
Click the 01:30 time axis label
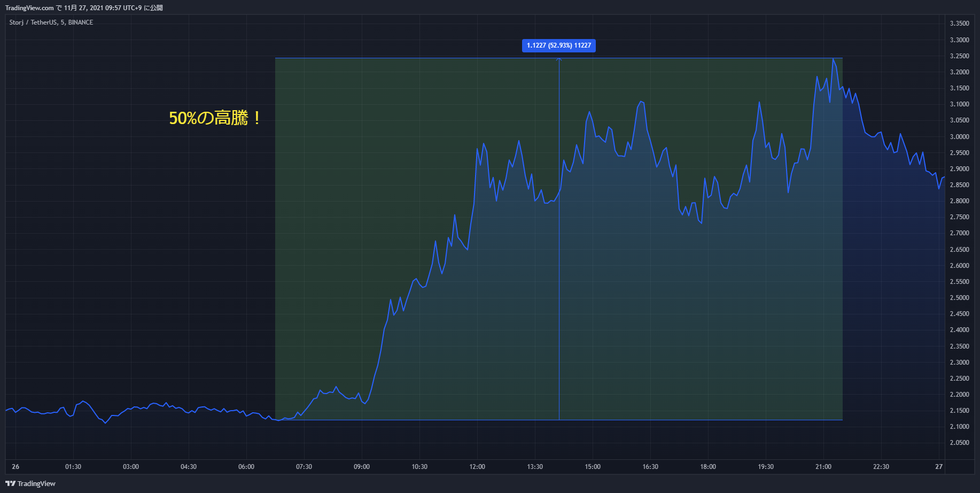(x=73, y=467)
